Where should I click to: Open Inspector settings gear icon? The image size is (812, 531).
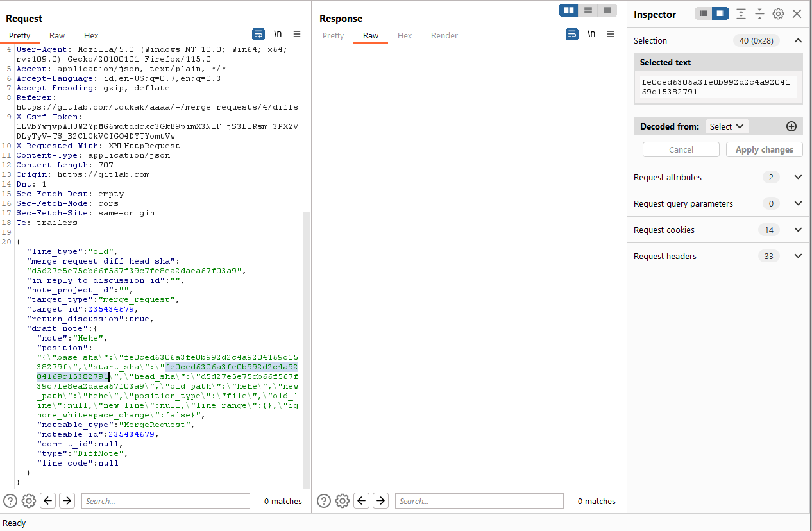coord(778,14)
